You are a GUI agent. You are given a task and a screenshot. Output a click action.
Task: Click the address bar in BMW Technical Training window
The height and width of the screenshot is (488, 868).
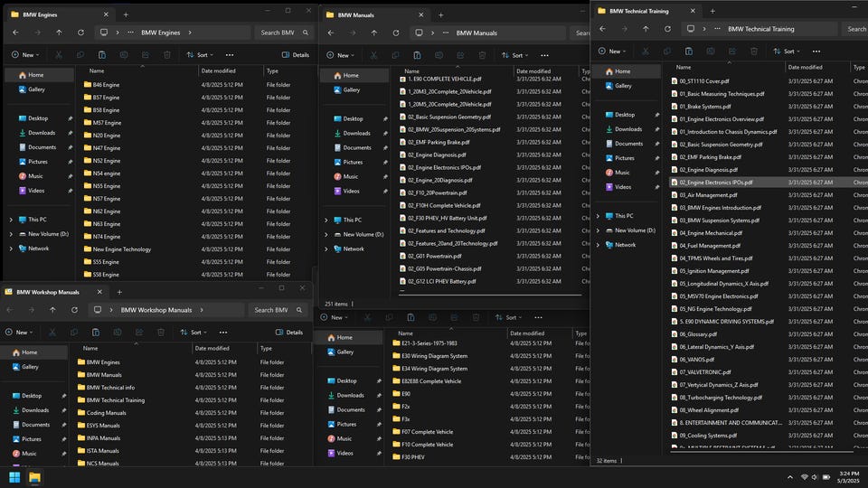pos(759,29)
